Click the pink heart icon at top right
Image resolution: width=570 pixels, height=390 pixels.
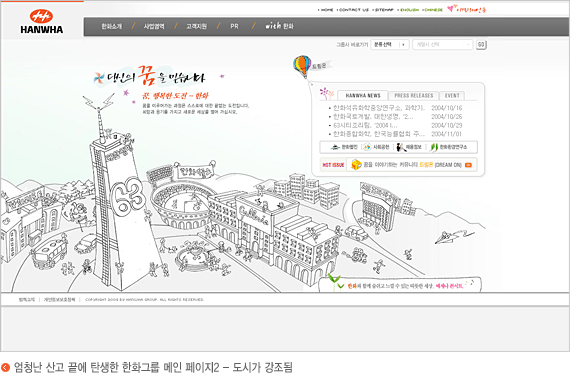[451, 8]
